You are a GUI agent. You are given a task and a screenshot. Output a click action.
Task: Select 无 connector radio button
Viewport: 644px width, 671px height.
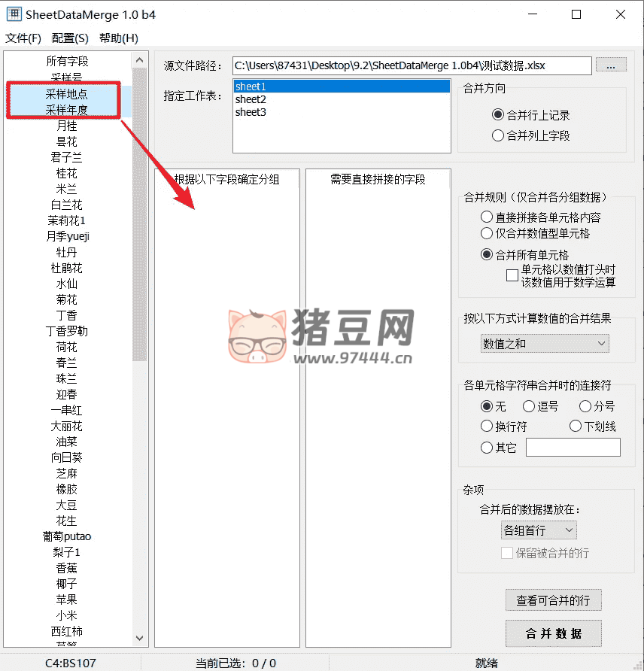(x=486, y=405)
